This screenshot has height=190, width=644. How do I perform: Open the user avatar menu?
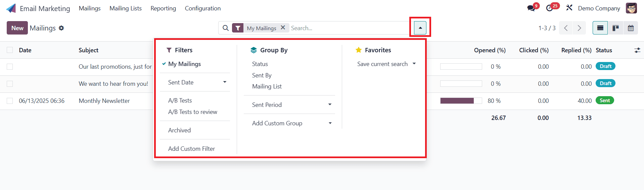pyautogui.click(x=631, y=8)
